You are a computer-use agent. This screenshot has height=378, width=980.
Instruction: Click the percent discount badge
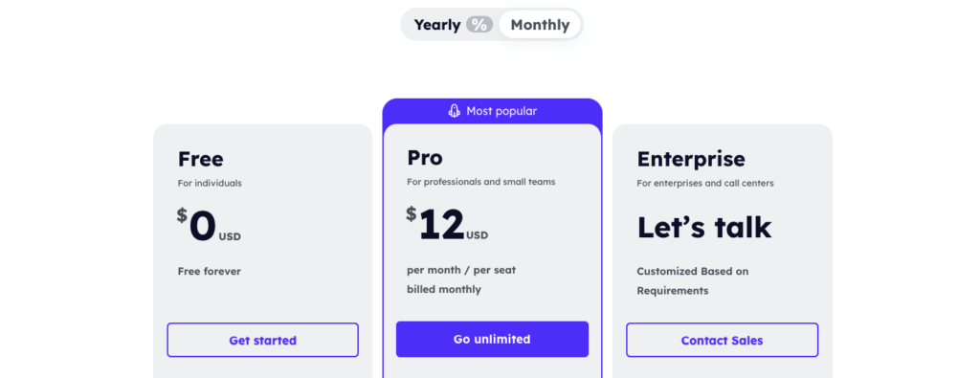479,25
